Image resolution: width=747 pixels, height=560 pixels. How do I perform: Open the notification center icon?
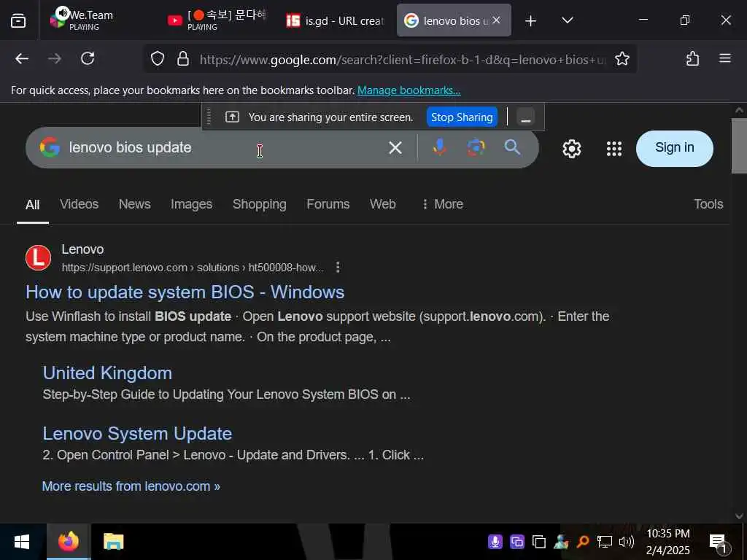[718, 542]
